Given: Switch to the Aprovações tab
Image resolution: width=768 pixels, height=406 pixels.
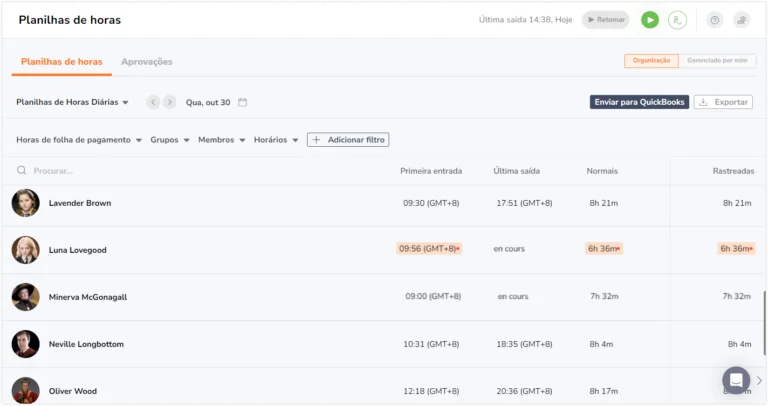Looking at the screenshot, I should [x=146, y=62].
